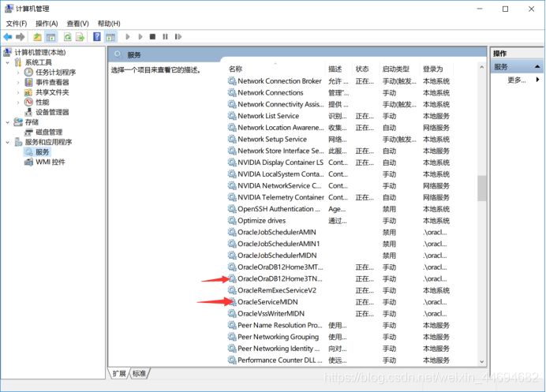
Task: Select the OracleOraDB12Home3MT... service row
Action: (x=339, y=267)
